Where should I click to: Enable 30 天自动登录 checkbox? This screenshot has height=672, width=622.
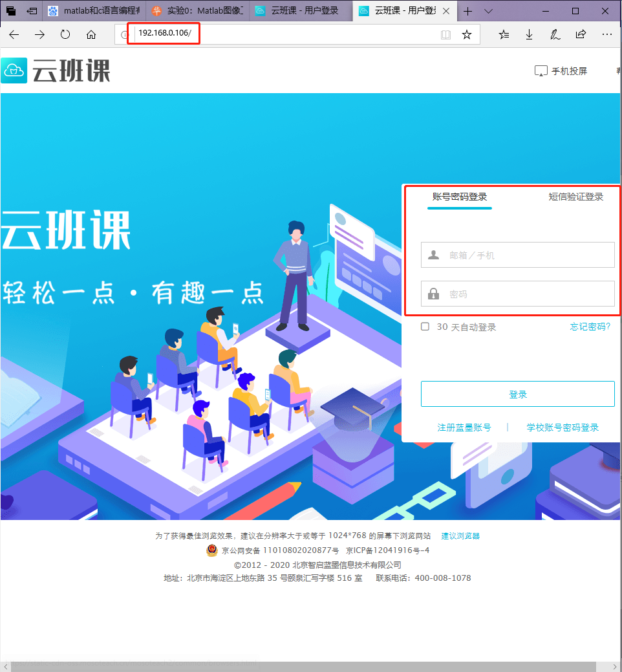click(425, 327)
